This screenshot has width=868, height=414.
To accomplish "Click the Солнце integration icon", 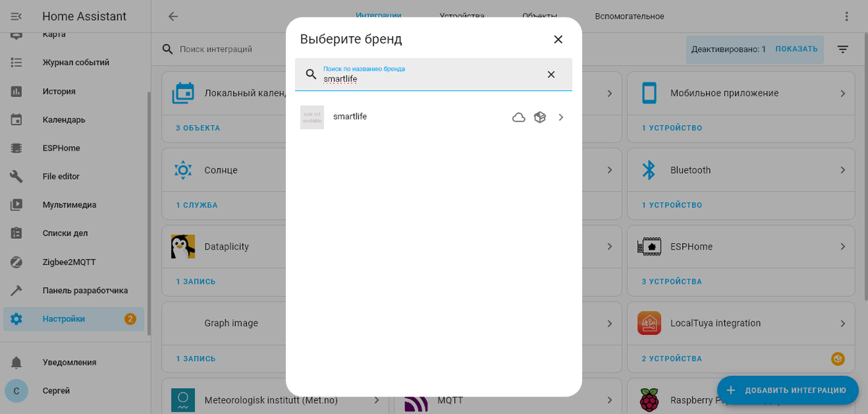I will coord(183,170).
